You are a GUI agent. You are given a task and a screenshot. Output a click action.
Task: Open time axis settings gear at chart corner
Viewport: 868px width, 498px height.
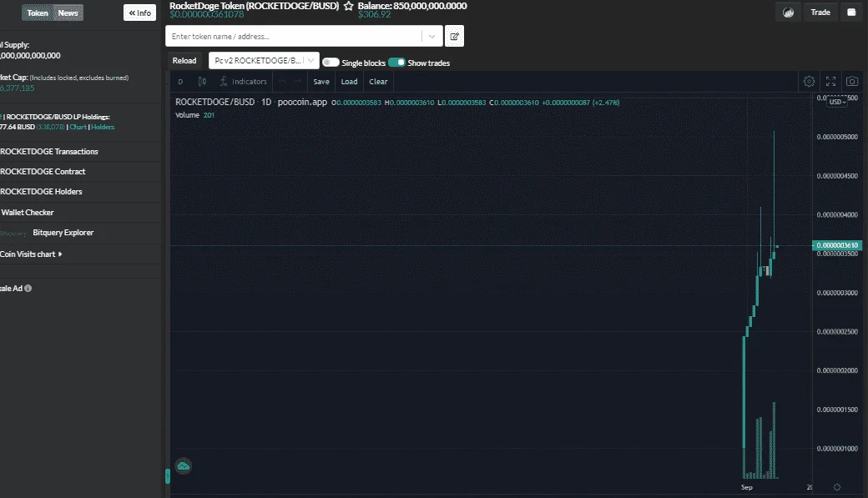click(837, 487)
